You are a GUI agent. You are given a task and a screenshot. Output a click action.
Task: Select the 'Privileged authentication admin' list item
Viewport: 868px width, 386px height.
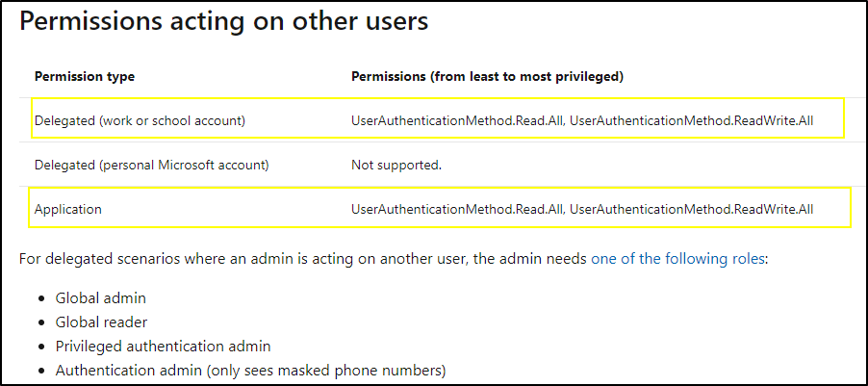[163, 347]
